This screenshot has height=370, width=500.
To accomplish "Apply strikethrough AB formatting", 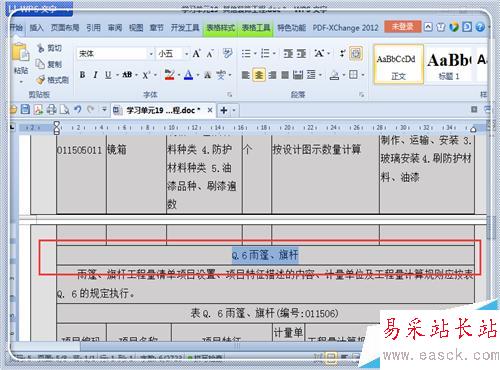I will coord(127,75).
